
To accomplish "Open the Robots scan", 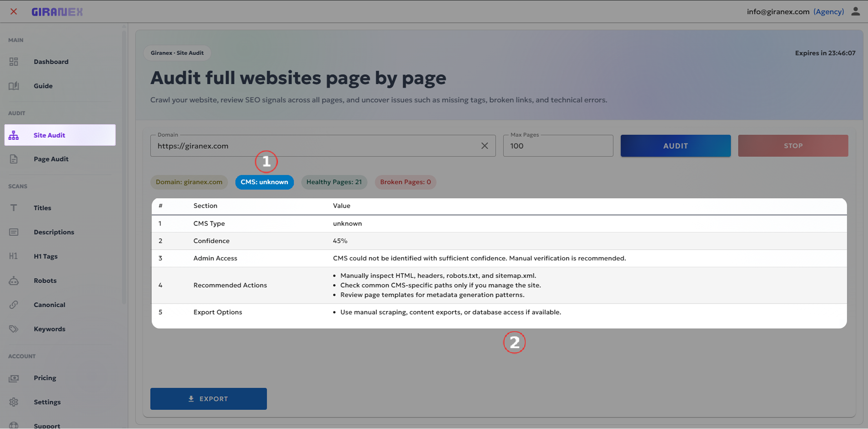I will [x=60, y=281].
